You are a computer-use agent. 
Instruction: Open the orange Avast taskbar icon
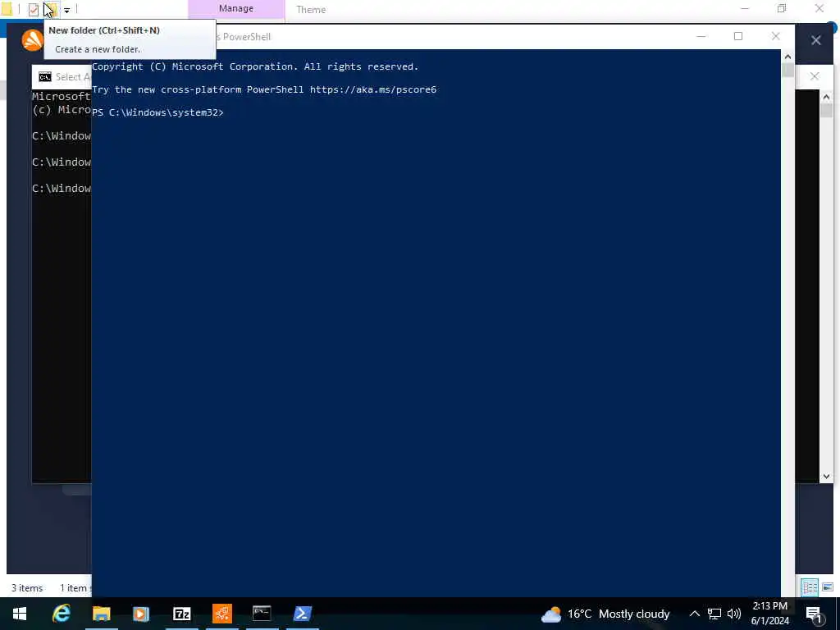click(221, 614)
